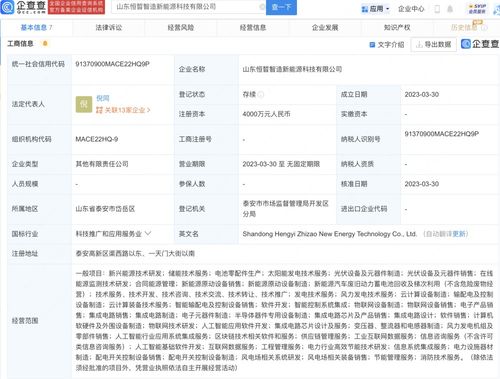Select taxpayer ID value under 纳税人识别号
The width and height of the screenshot is (500, 379).
click(x=442, y=134)
